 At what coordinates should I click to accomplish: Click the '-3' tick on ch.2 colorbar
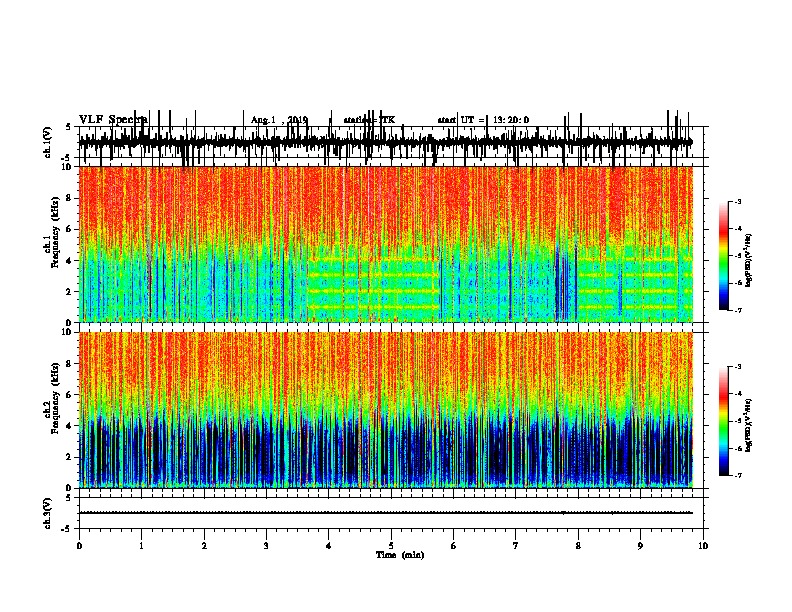738,367
